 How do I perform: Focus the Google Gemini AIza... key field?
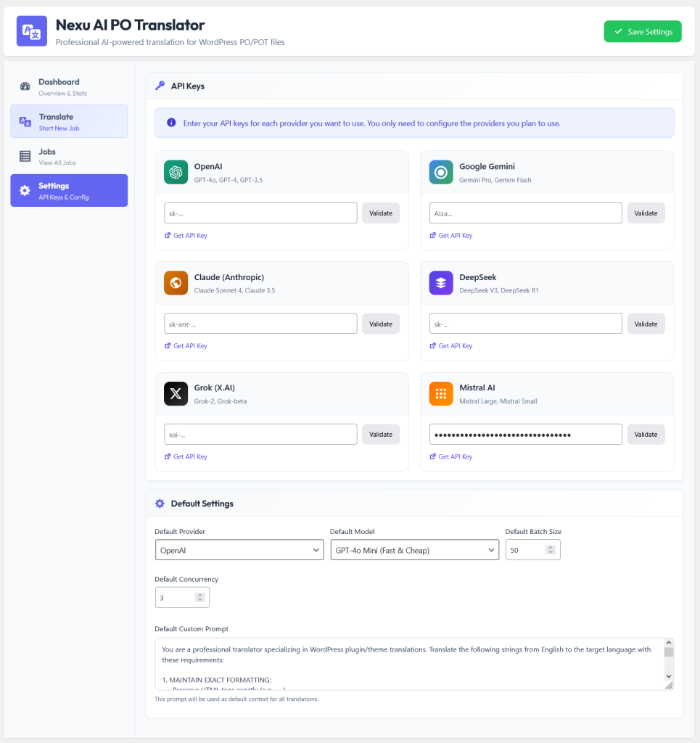(526, 213)
